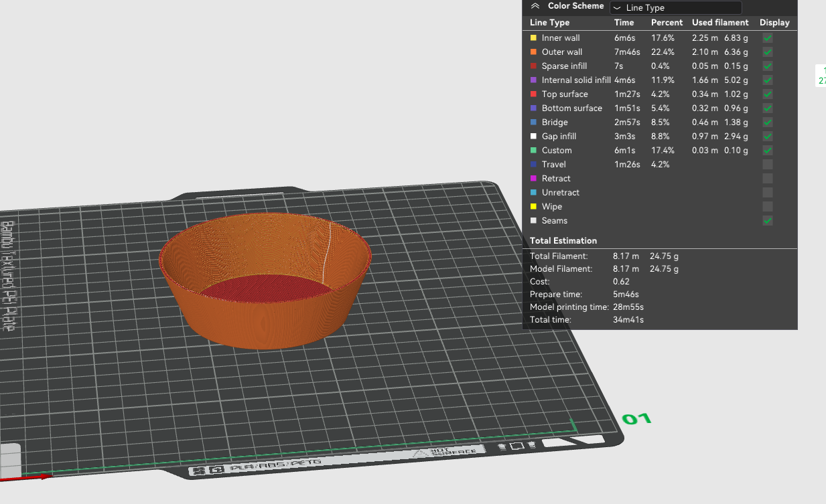Click the Display column header
826x504 pixels.
(774, 23)
